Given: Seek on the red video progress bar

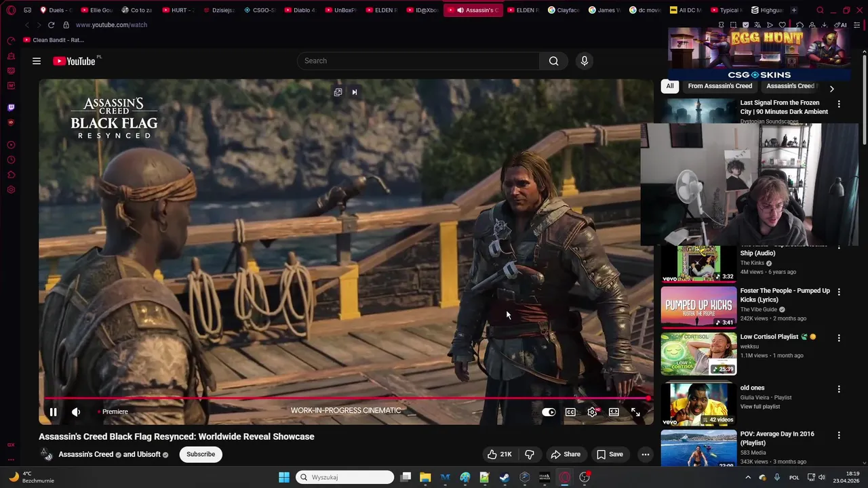Looking at the screenshot, I should tap(346, 399).
